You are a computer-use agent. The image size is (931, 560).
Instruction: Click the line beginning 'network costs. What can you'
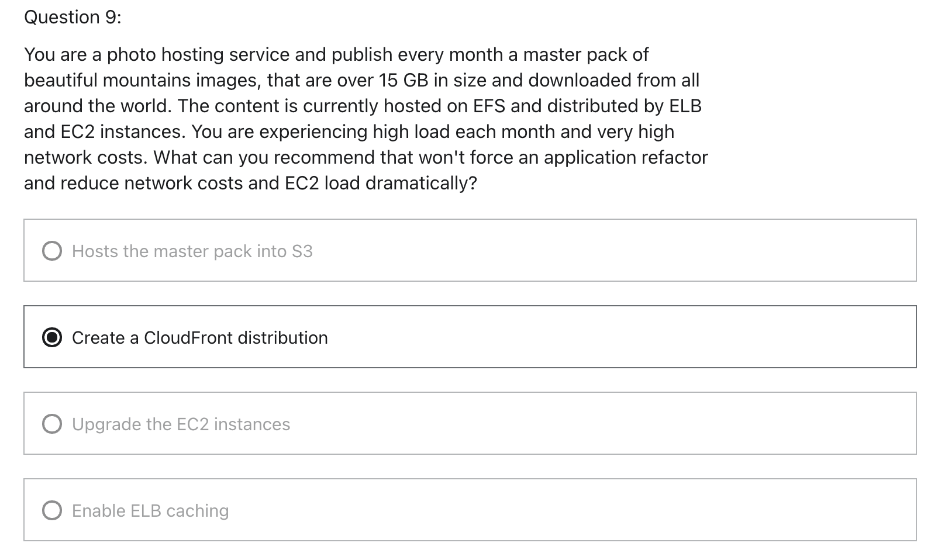[x=366, y=157]
